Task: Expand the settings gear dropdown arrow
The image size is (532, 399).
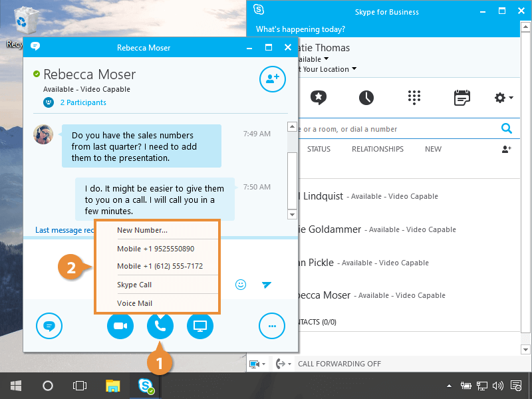Action: pyautogui.click(x=511, y=98)
